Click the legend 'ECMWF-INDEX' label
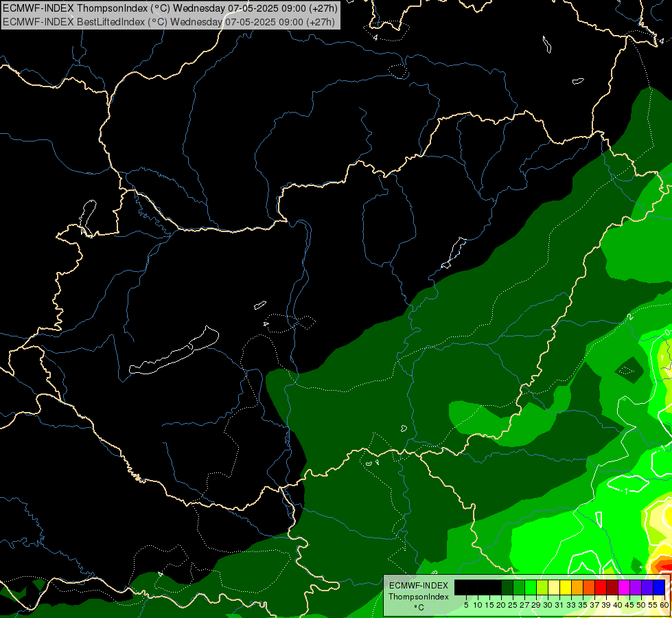 [x=418, y=586]
